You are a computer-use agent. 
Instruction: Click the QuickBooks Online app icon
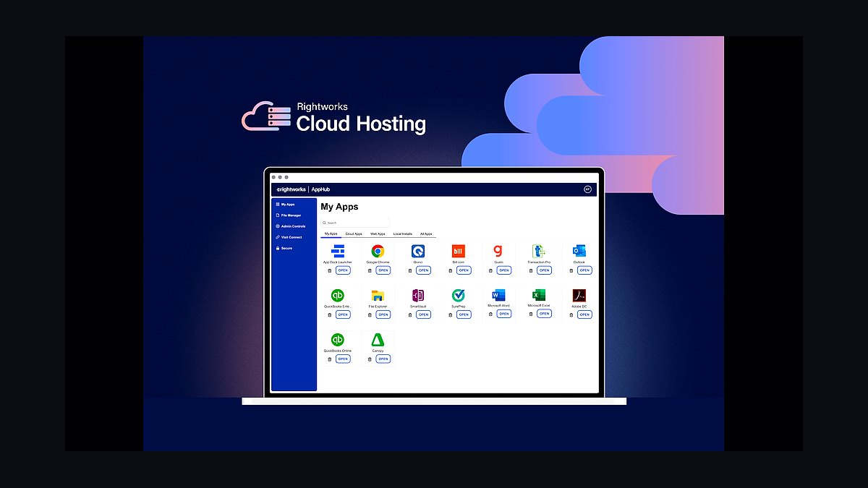click(337, 340)
